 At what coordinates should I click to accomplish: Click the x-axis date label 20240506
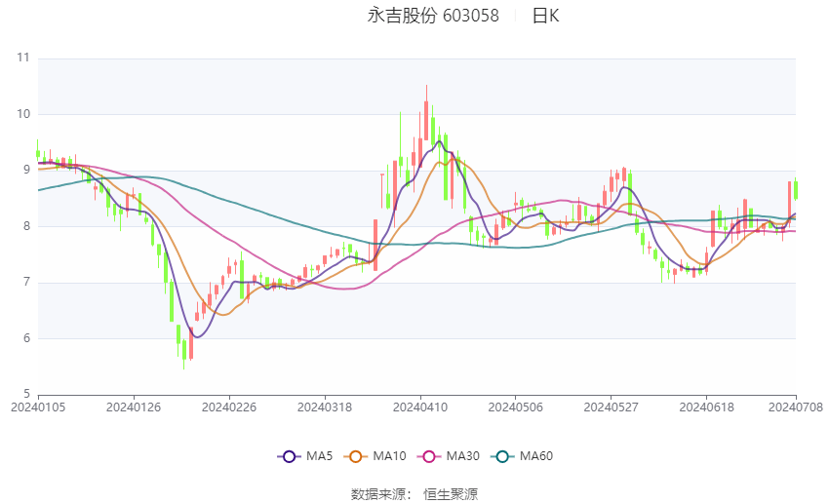coord(516,407)
